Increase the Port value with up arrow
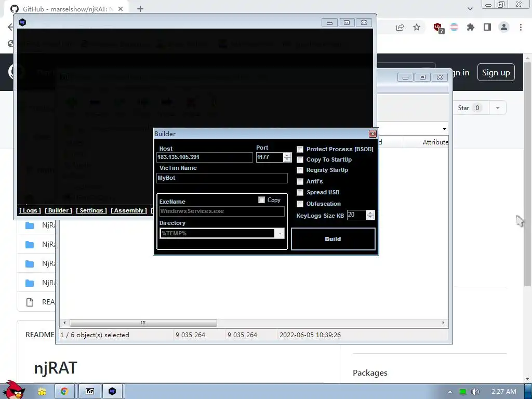 [x=287, y=155]
